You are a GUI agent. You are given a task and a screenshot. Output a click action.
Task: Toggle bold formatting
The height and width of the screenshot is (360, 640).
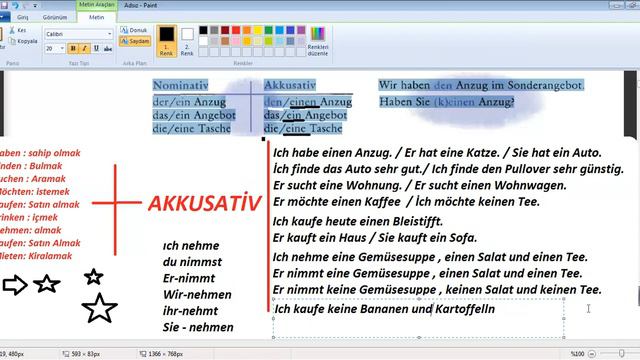coord(73,49)
